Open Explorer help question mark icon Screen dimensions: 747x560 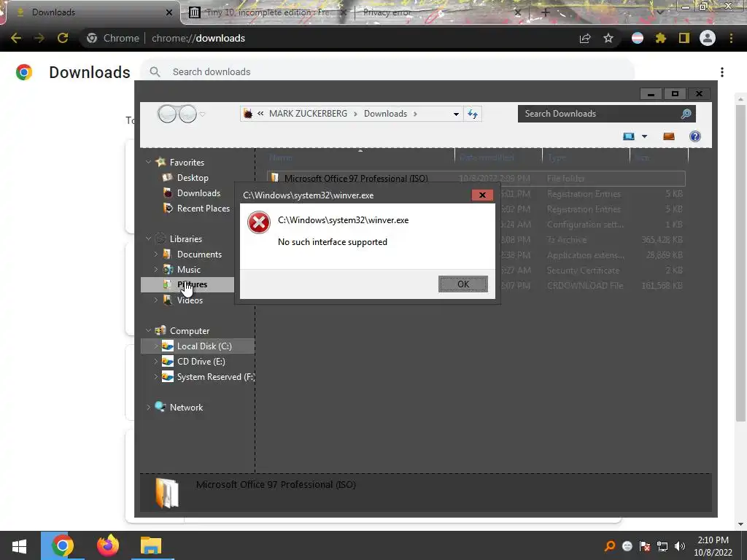click(x=695, y=136)
